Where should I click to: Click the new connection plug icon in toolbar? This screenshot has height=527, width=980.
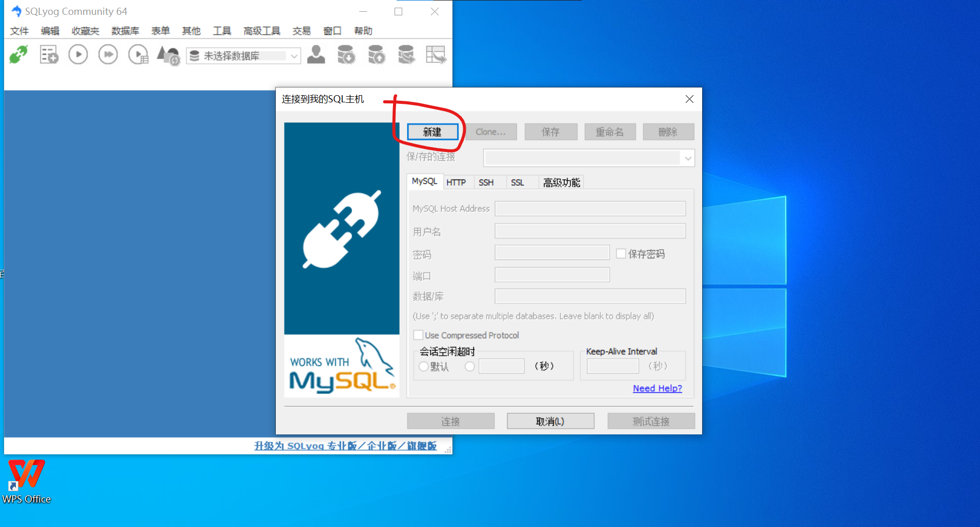click(x=18, y=55)
